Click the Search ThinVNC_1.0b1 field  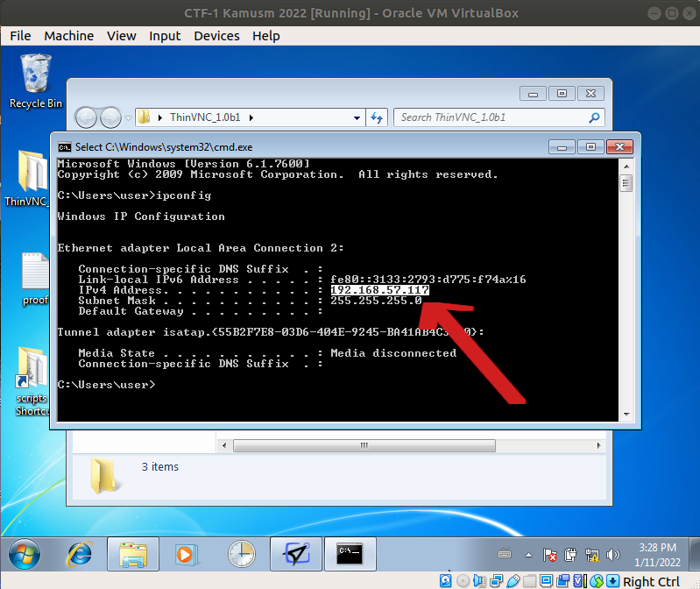[499, 117]
